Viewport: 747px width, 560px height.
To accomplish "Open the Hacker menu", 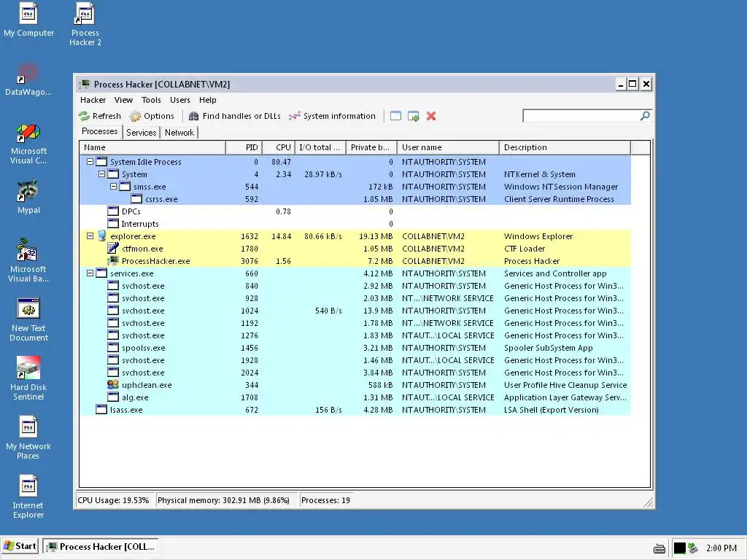I will pos(93,100).
